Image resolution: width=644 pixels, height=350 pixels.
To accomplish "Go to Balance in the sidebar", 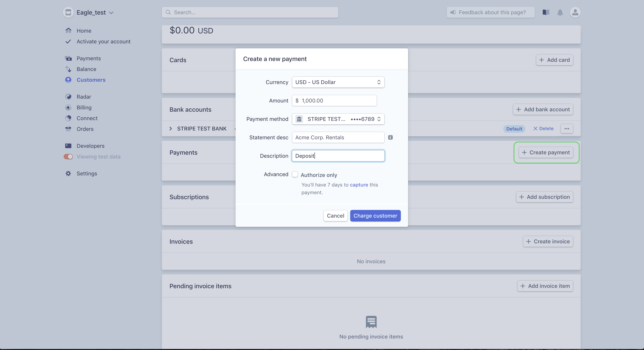I will [86, 69].
